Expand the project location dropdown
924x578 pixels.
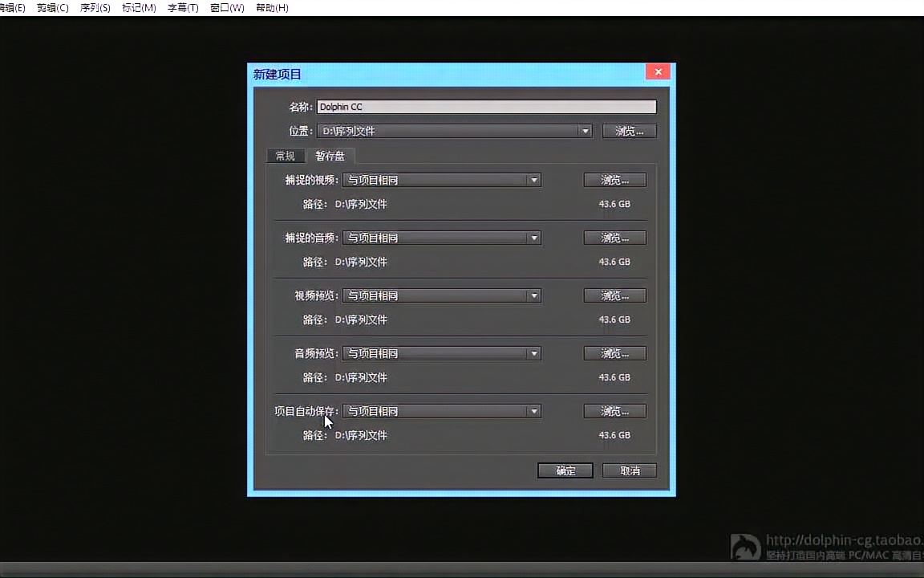click(585, 131)
